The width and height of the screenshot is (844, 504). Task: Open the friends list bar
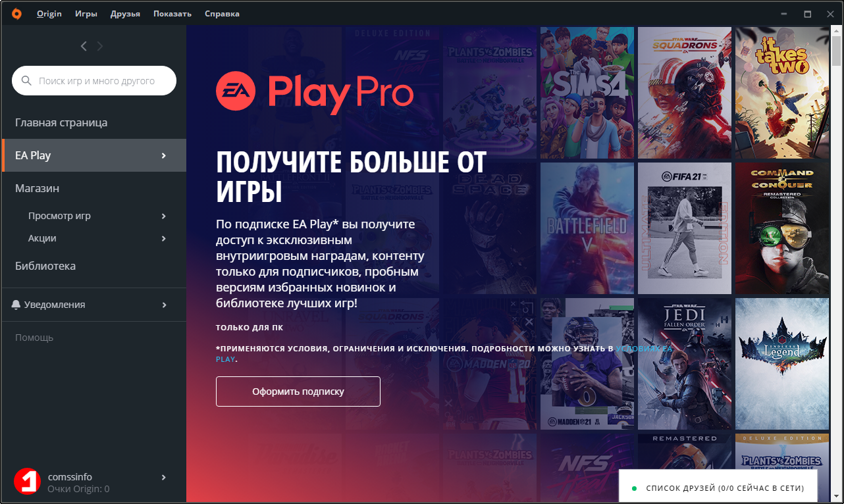(x=718, y=488)
